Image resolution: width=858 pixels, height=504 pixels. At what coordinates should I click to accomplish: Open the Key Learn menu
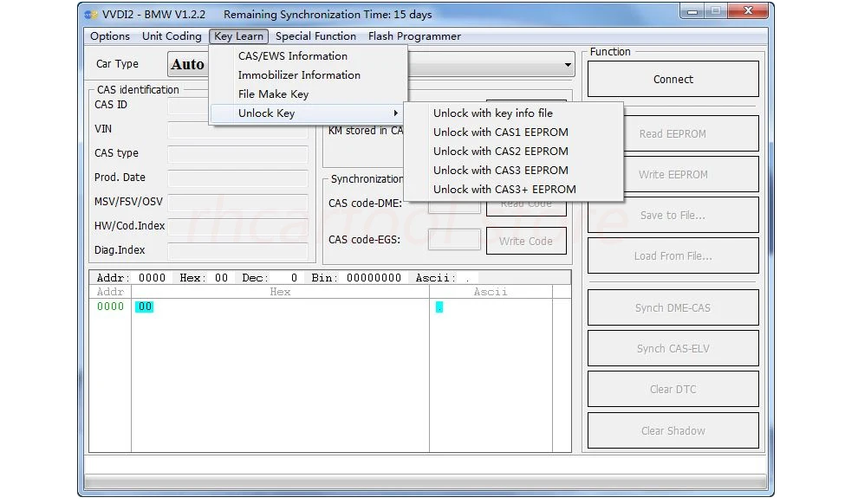click(238, 36)
